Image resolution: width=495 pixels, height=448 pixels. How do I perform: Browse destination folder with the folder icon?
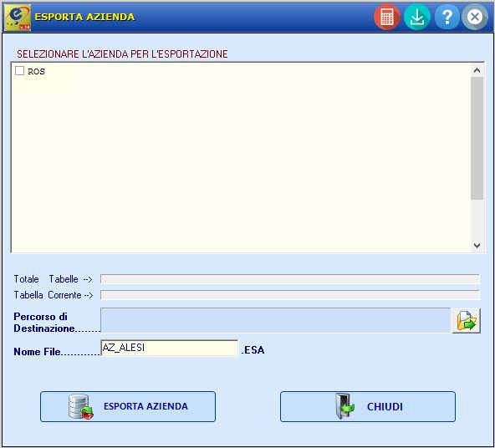click(x=467, y=321)
